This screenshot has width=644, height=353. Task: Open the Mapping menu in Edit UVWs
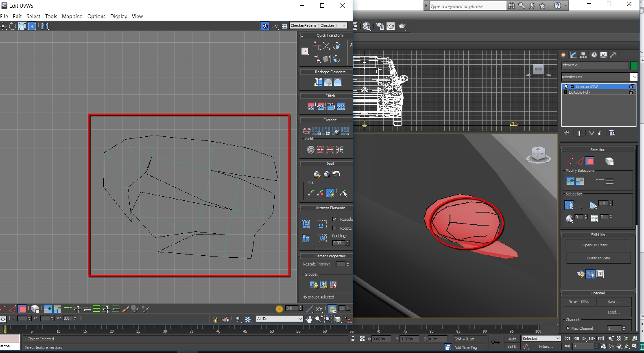coord(72,16)
